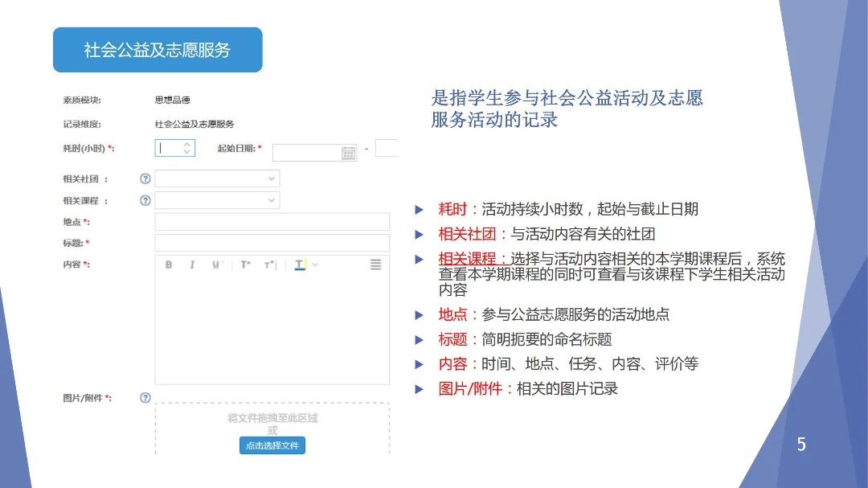Screen dimensions: 868x488
Task: Click the red 地点 bullet label
Action: pyautogui.click(x=452, y=314)
